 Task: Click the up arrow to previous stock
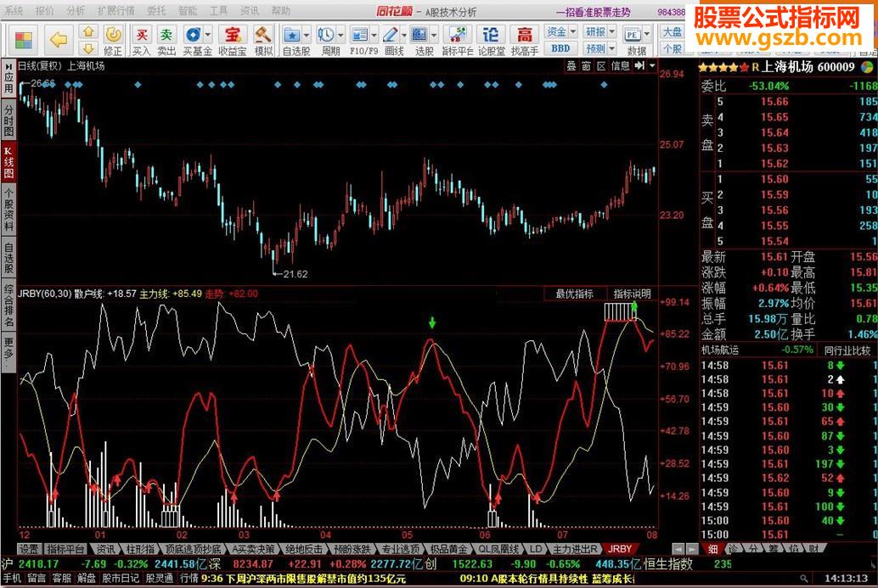[88, 32]
